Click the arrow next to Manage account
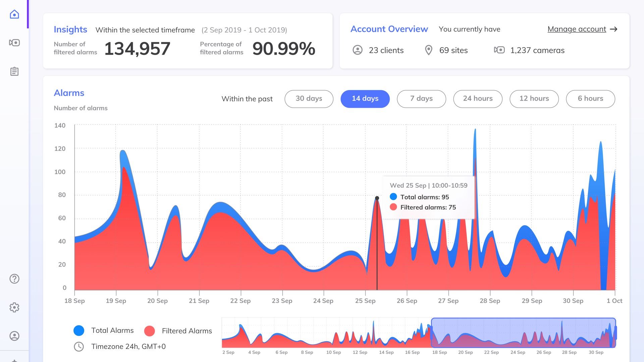 coord(613,29)
